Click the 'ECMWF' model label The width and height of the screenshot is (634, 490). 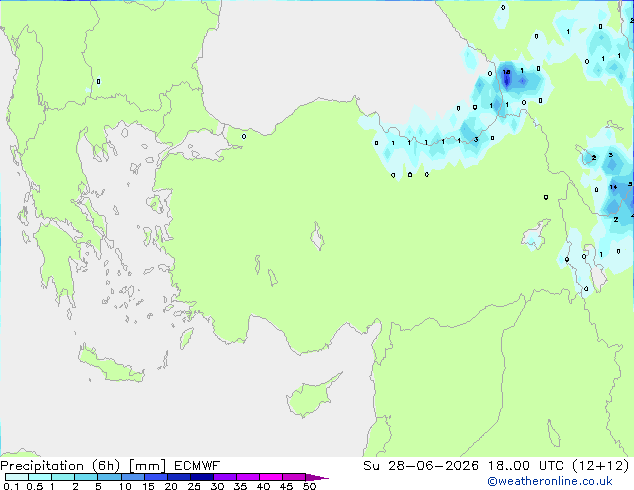197,466
